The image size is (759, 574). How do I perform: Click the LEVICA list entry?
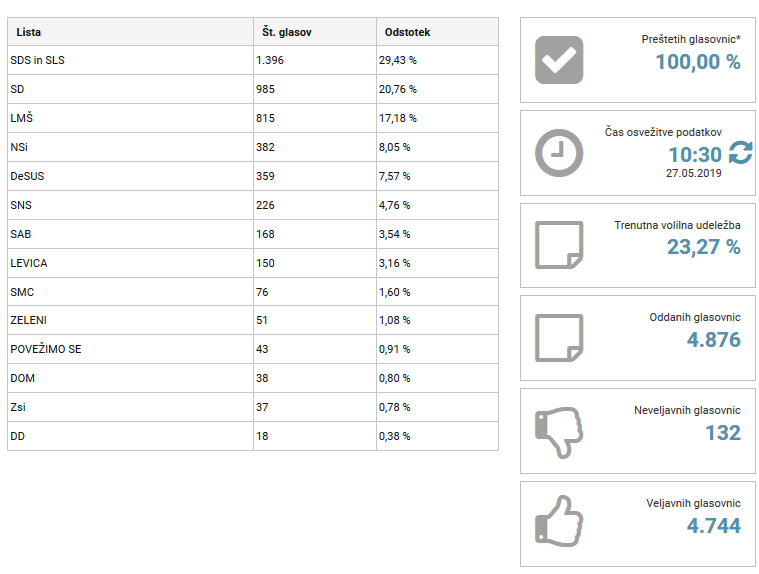click(x=29, y=263)
